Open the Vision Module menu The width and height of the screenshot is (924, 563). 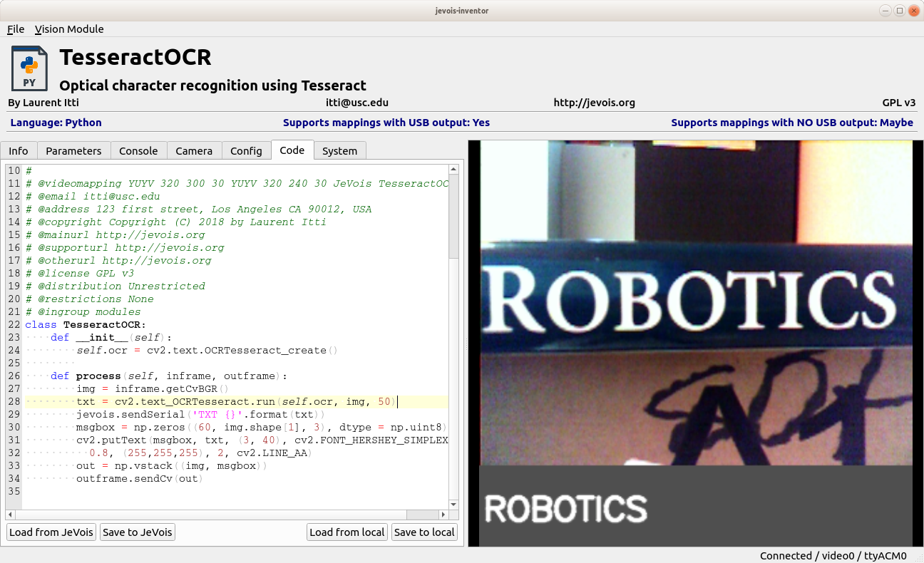tap(69, 29)
